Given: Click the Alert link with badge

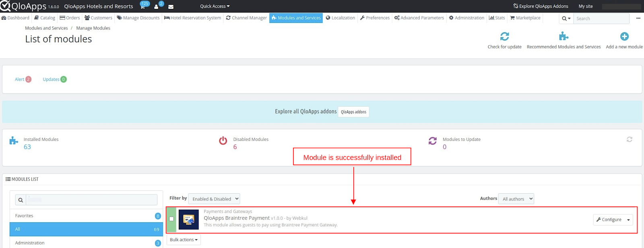Looking at the screenshot, I should [23, 79].
